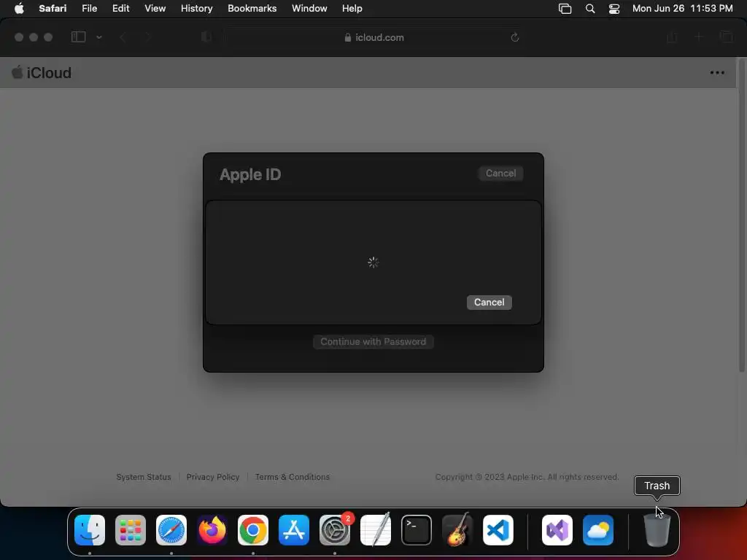Image resolution: width=747 pixels, height=560 pixels.
Task: Open the Trash in the Dock
Action: [657, 530]
